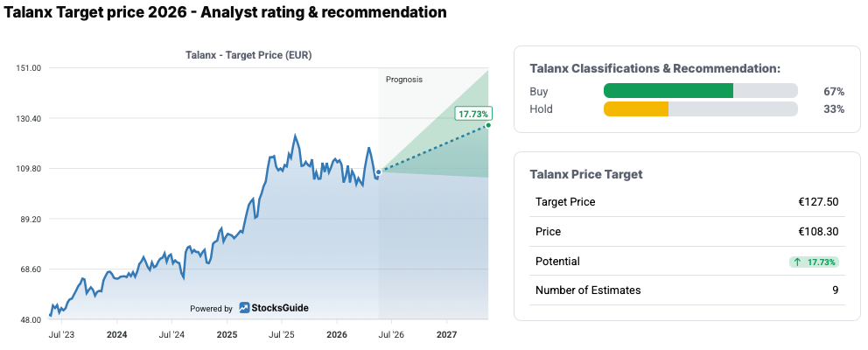868x350 pixels.
Task: Click the Price €108.30 row
Action: coord(687,232)
